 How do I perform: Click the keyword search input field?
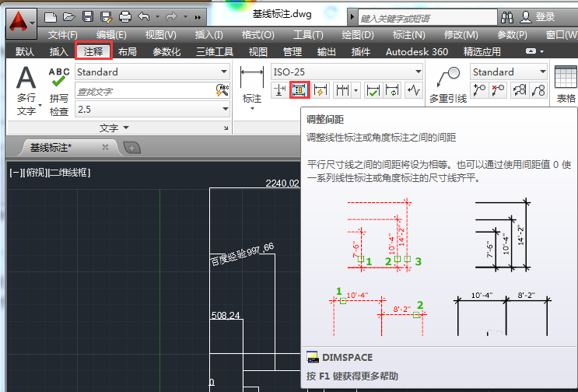click(x=428, y=18)
